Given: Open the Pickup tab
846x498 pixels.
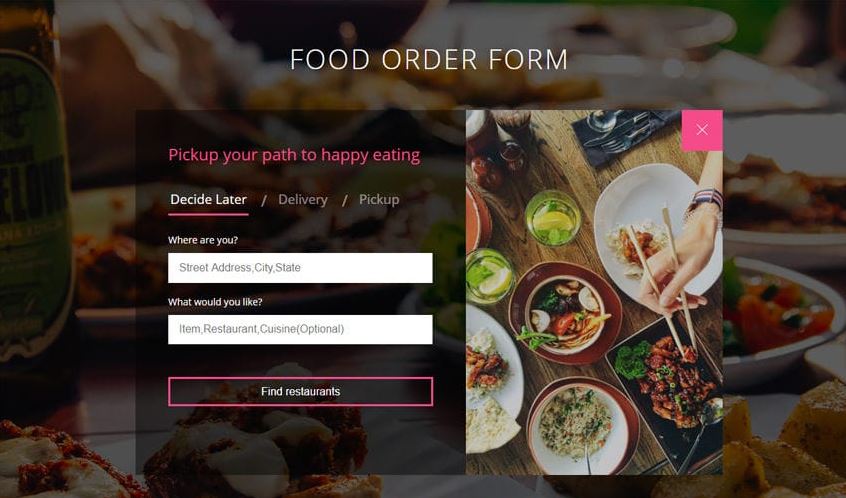Looking at the screenshot, I should click(379, 200).
